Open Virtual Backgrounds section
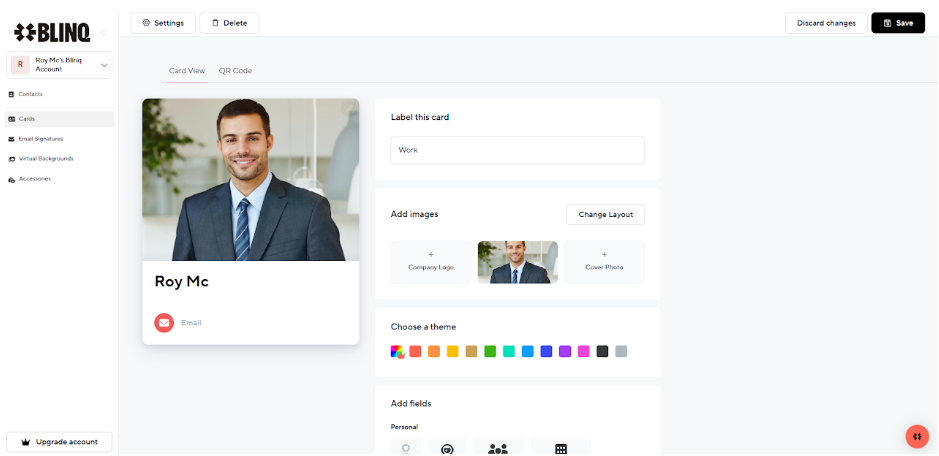939x456 pixels. [59, 159]
